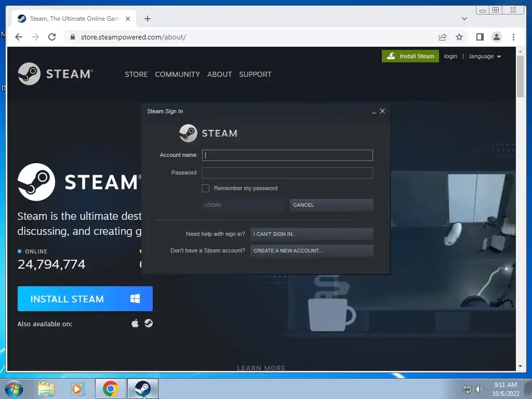Screen dimensions: 532x399
Task: Click Steam icon in the taskbar
Action: click(x=142, y=389)
